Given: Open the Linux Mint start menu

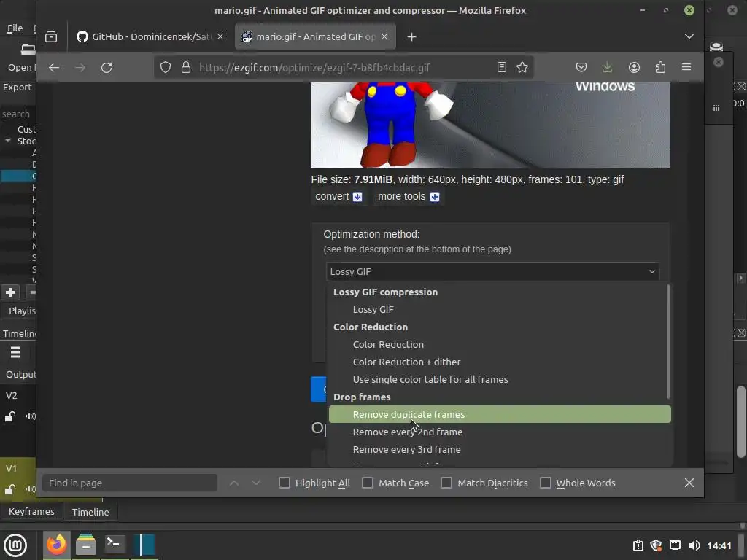Looking at the screenshot, I should click(x=15, y=545).
